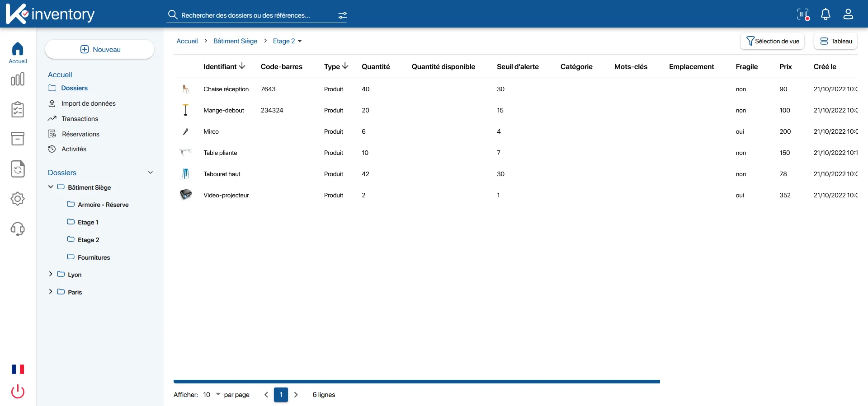Select page 1 button

coord(281,395)
